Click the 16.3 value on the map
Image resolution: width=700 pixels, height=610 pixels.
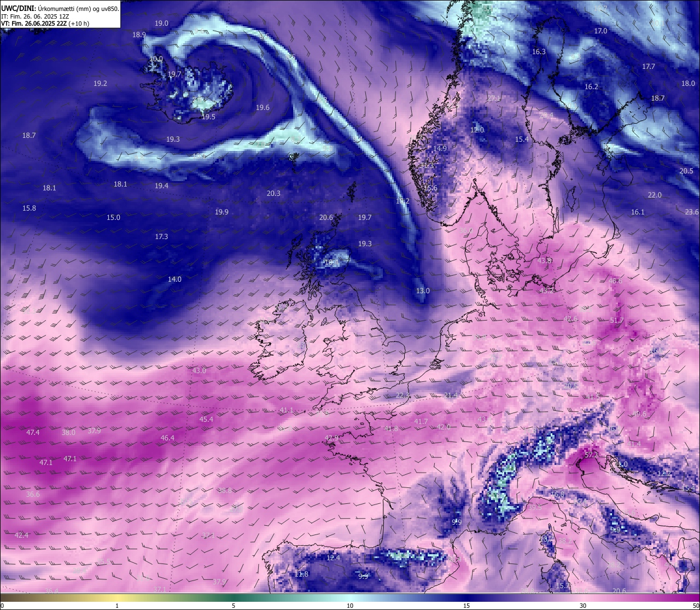click(539, 51)
